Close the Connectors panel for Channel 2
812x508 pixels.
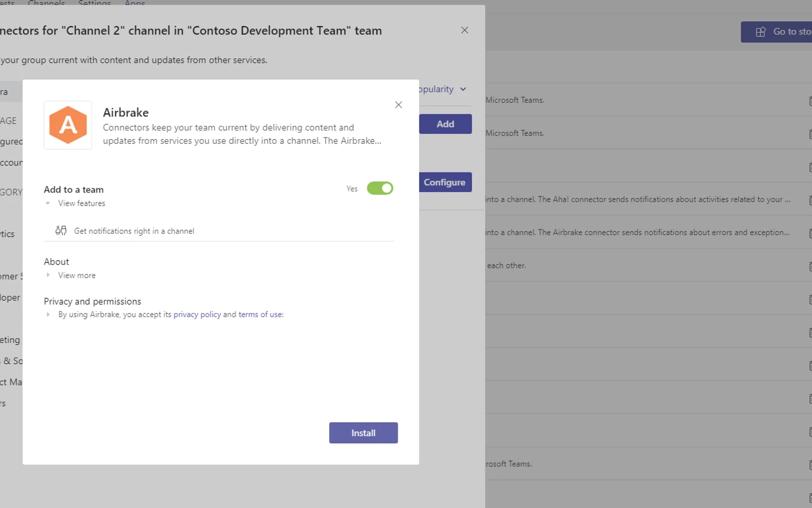(464, 30)
